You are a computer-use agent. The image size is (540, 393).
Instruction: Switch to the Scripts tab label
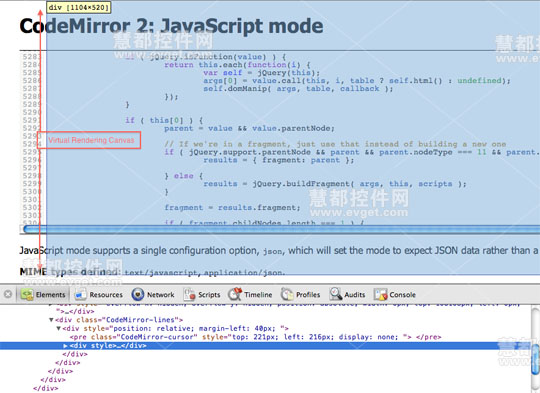click(209, 295)
